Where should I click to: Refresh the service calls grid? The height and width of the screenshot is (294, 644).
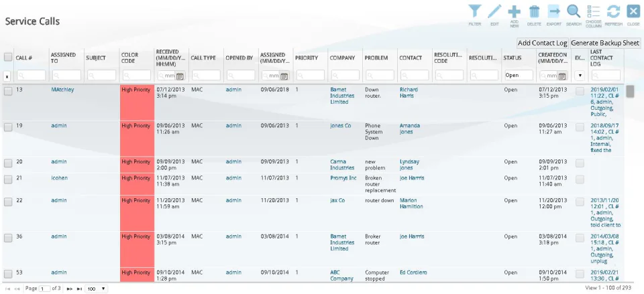[614, 15]
